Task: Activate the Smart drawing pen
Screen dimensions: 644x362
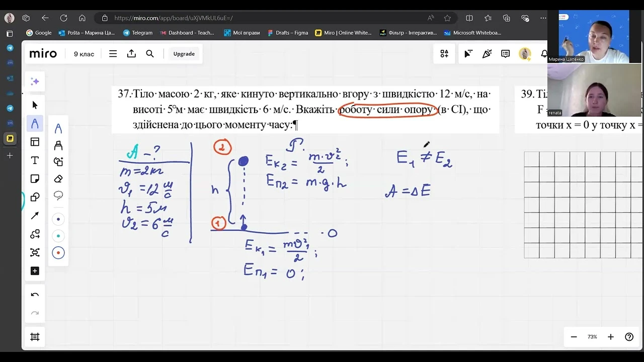Action: click(x=58, y=161)
